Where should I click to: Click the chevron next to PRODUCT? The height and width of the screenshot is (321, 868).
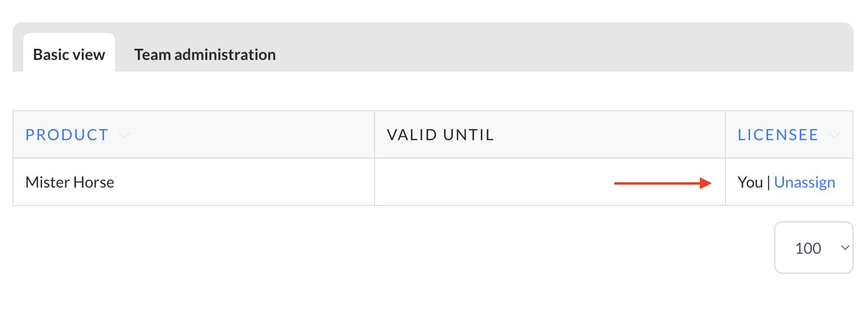tap(125, 135)
